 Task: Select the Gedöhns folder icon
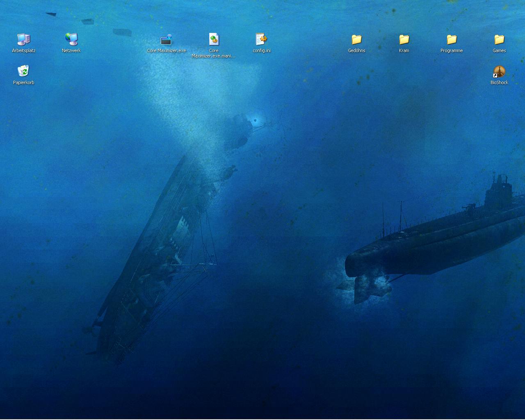356,39
